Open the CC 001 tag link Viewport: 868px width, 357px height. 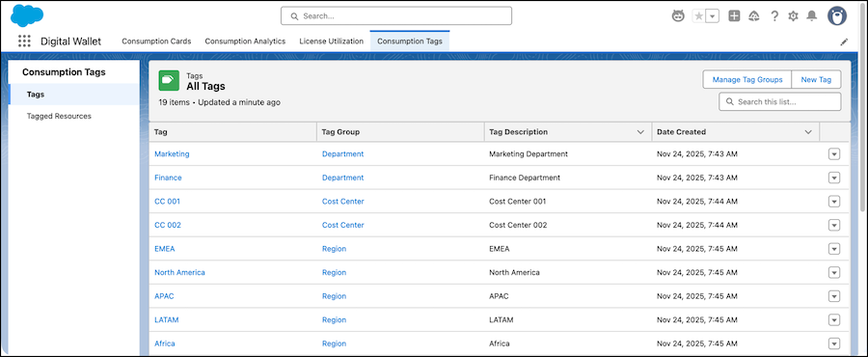point(167,202)
